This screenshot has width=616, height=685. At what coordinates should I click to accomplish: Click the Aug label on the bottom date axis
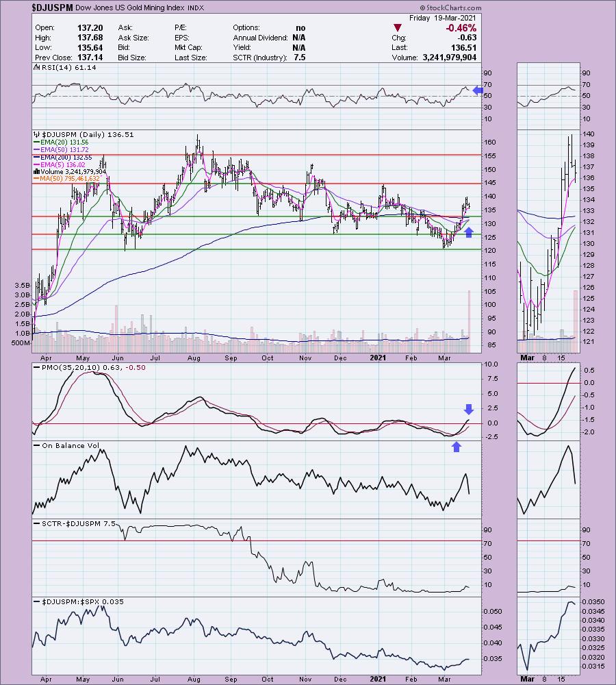(x=194, y=679)
